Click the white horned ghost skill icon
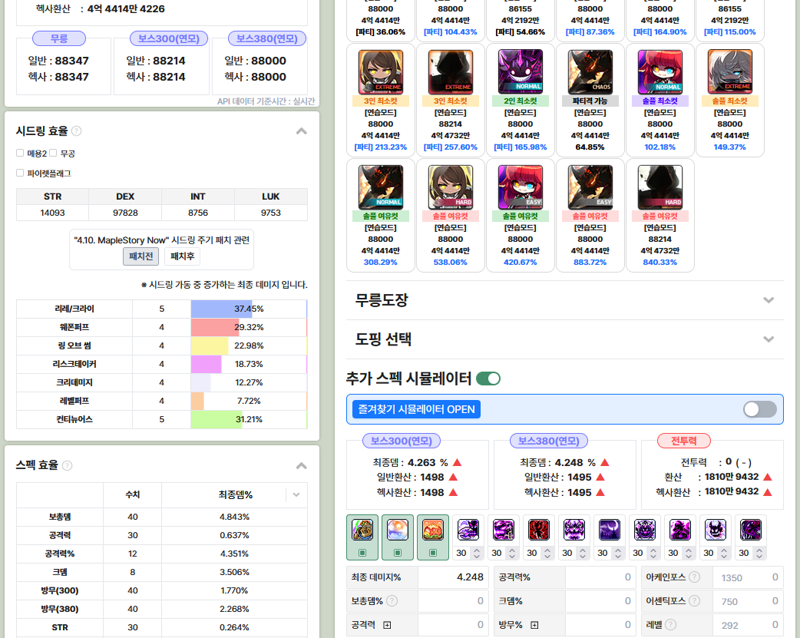800x638 pixels. point(715,530)
